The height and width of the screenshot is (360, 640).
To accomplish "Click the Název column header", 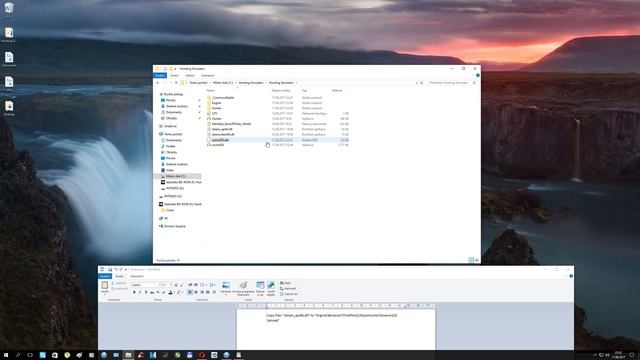I will 210,91.
